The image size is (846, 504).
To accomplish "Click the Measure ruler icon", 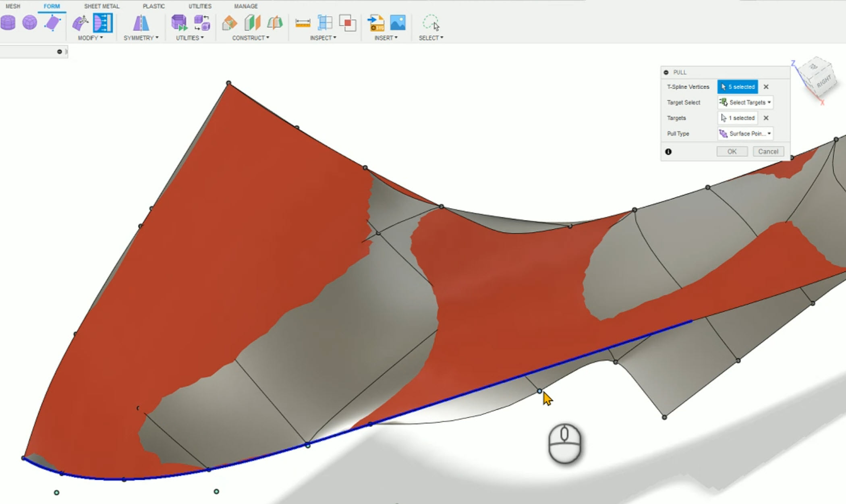I will coord(303,23).
